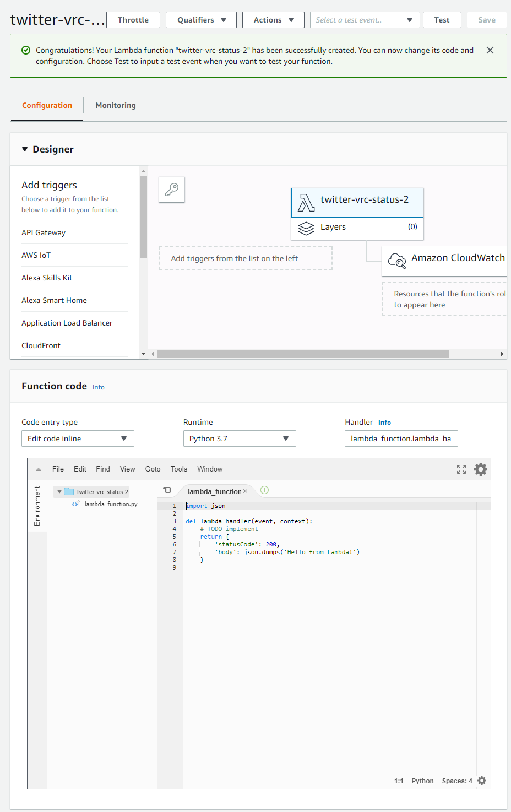Click the Test button
This screenshot has width=511, height=812.
pos(442,19)
